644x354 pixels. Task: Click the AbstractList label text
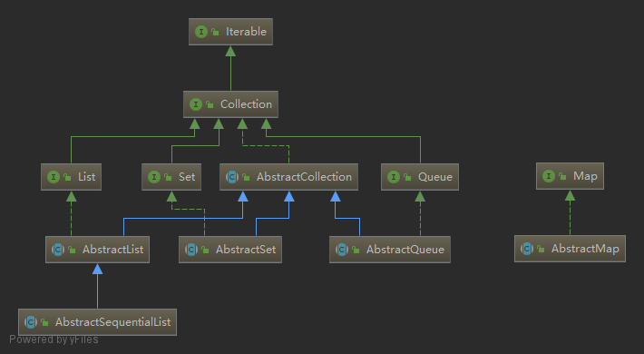113,250
